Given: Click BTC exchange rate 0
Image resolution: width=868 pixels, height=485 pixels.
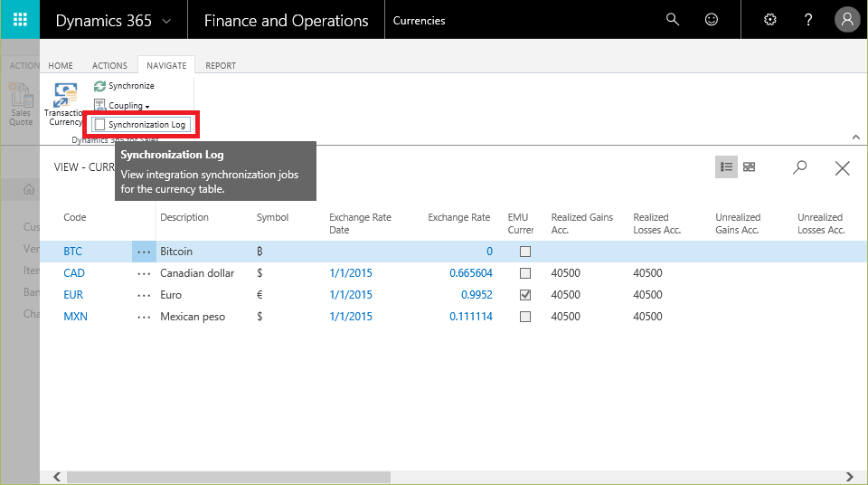Looking at the screenshot, I should pos(489,251).
